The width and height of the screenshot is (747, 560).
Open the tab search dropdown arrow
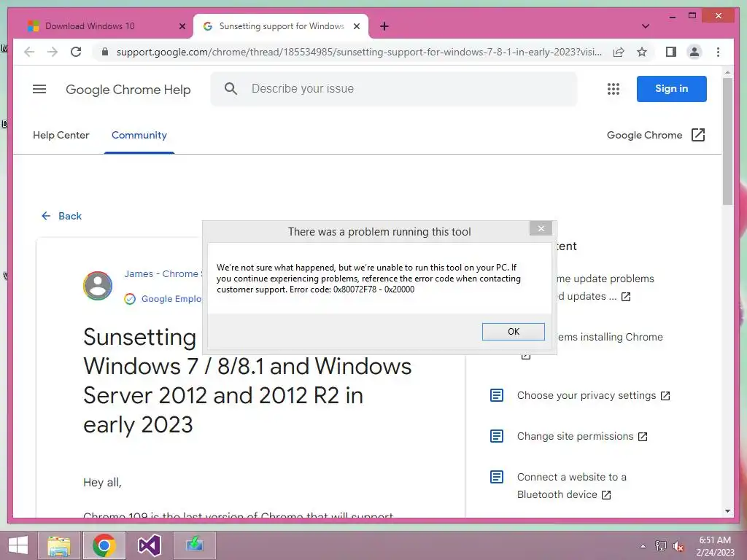click(x=646, y=26)
